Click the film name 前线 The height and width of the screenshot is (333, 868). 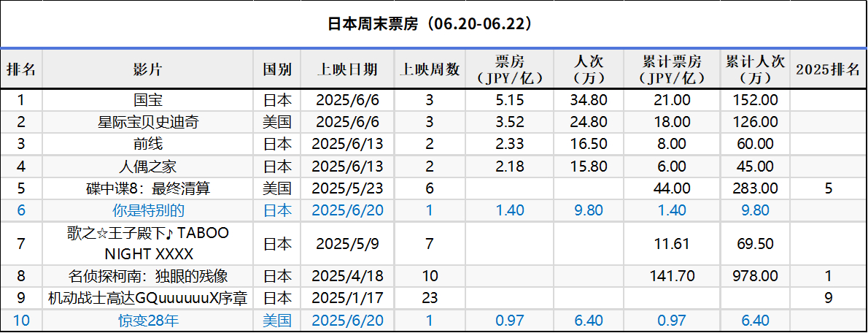148,144
